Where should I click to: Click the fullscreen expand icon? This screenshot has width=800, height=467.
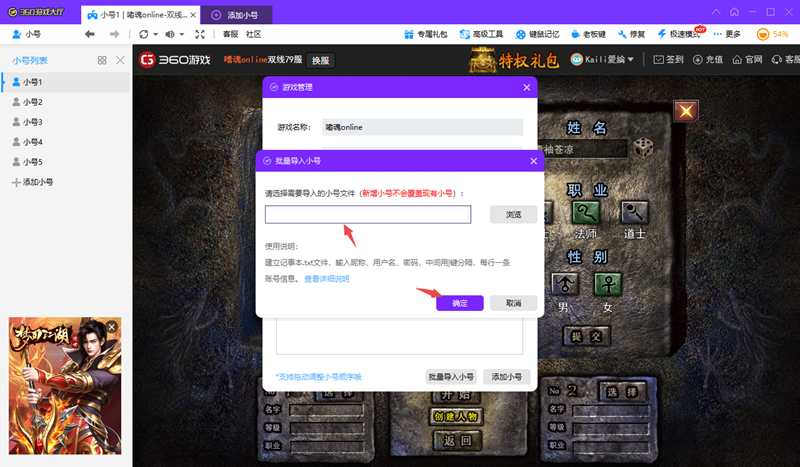click(x=200, y=34)
